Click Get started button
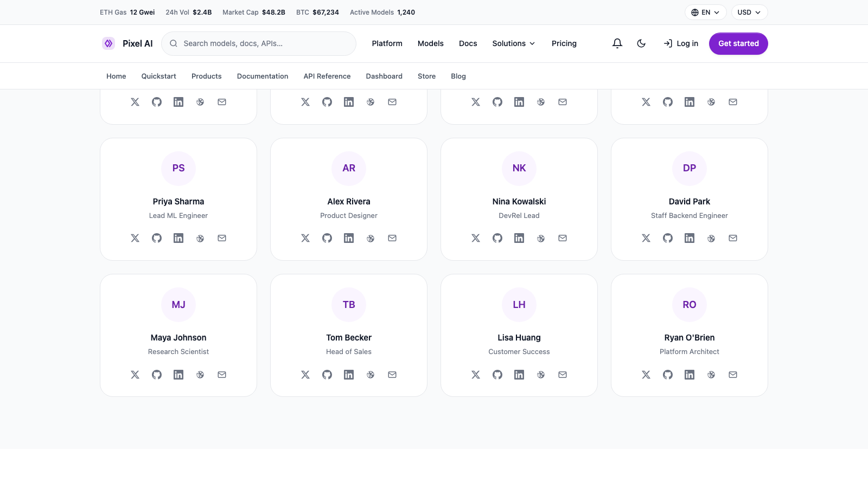The height and width of the screenshot is (488, 868). point(738,43)
